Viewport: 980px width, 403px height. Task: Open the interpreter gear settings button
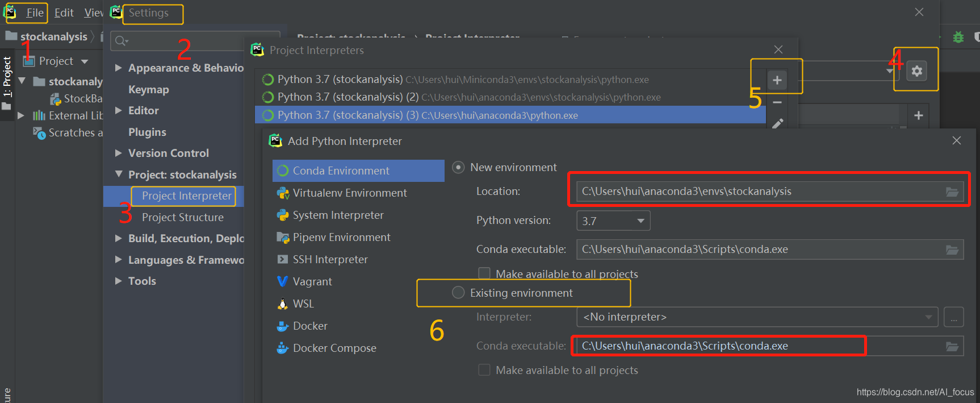coord(916,71)
